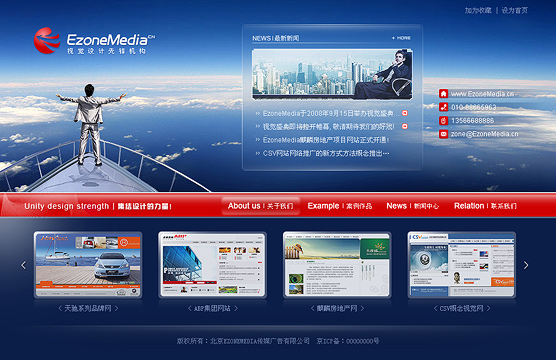Open the CSV网站网络推广 news headline
This screenshot has height=360, width=556.
(x=326, y=153)
